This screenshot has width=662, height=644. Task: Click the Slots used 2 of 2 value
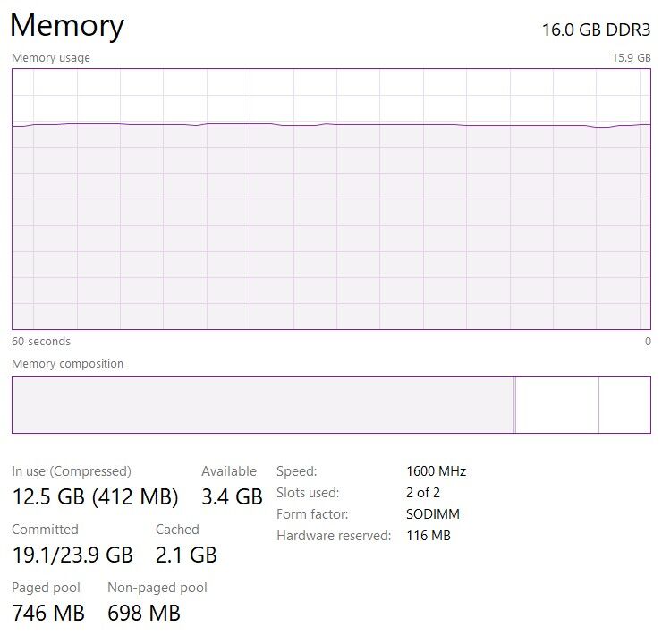[423, 493]
